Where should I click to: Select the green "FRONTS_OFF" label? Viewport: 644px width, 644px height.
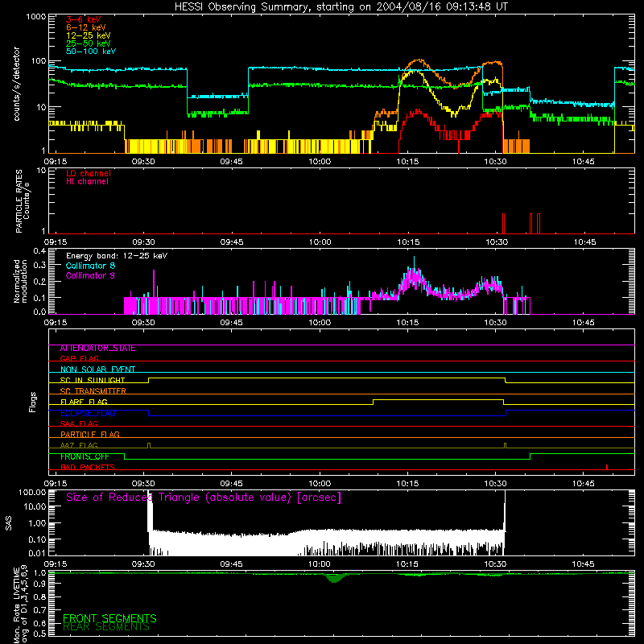(85, 456)
